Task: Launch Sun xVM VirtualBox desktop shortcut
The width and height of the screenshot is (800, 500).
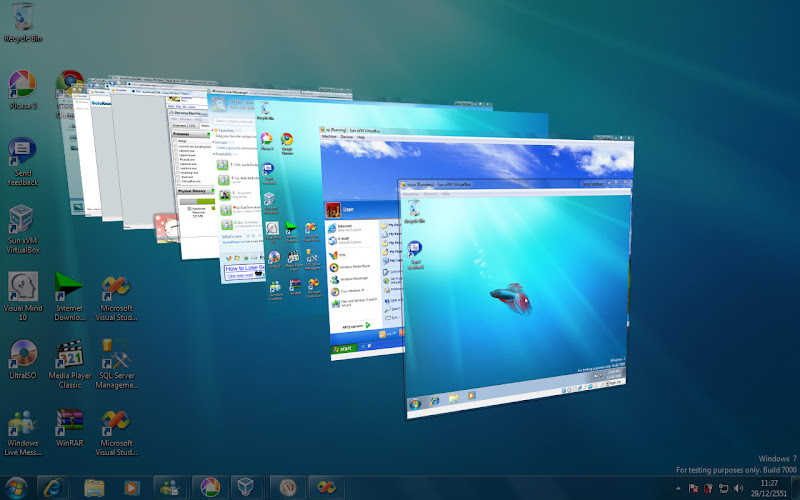Action: 22,229
